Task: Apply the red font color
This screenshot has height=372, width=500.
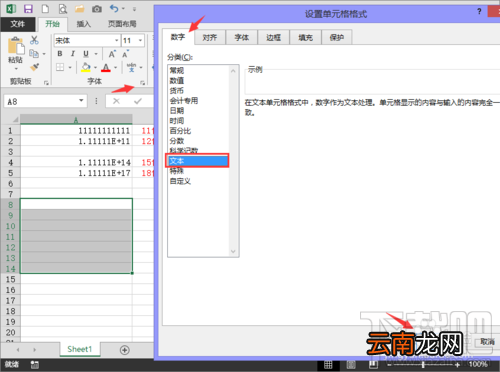Action: 106,68
